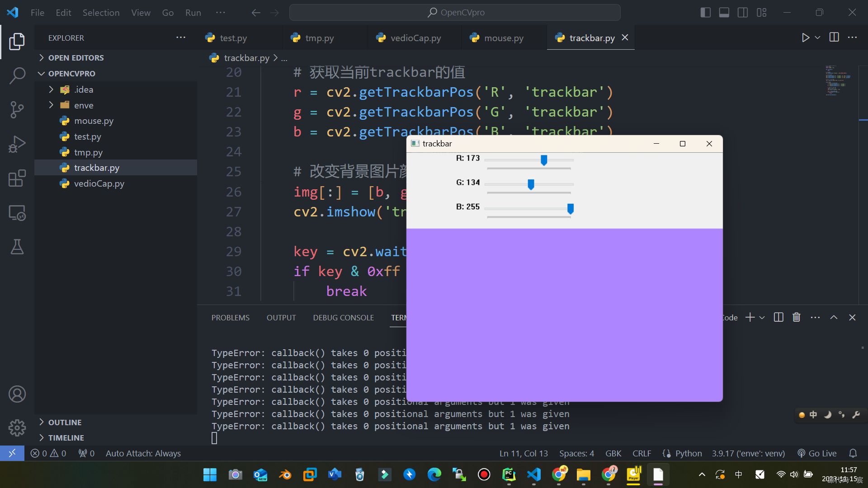This screenshot has height=488, width=868.
Task: Change GBK file encoding
Action: (x=613, y=453)
